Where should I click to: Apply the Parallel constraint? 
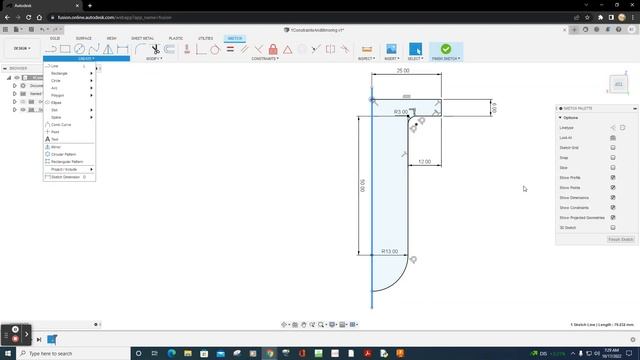(244, 49)
